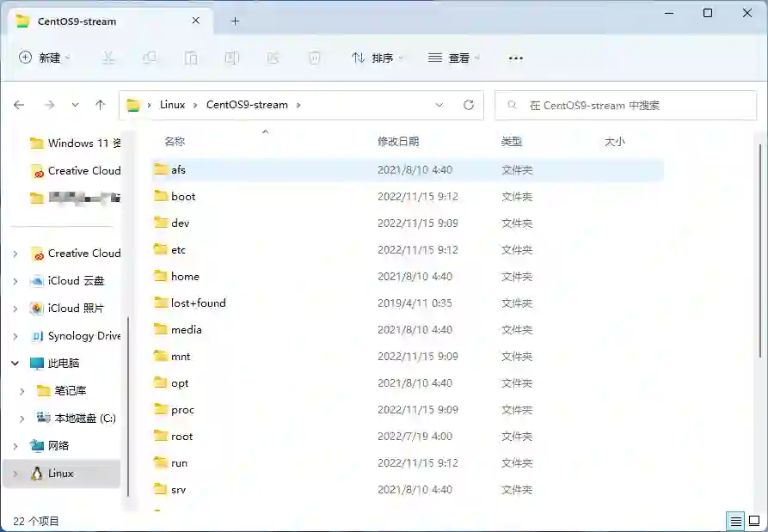
Task: Select the dev folder icon
Action: click(x=161, y=223)
